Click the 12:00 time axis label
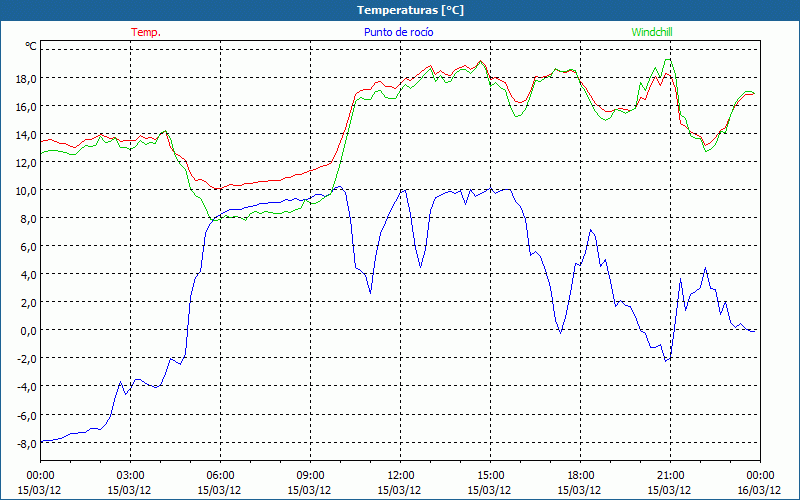Image resolution: width=800 pixels, height=500 pixels. [401, 476]
